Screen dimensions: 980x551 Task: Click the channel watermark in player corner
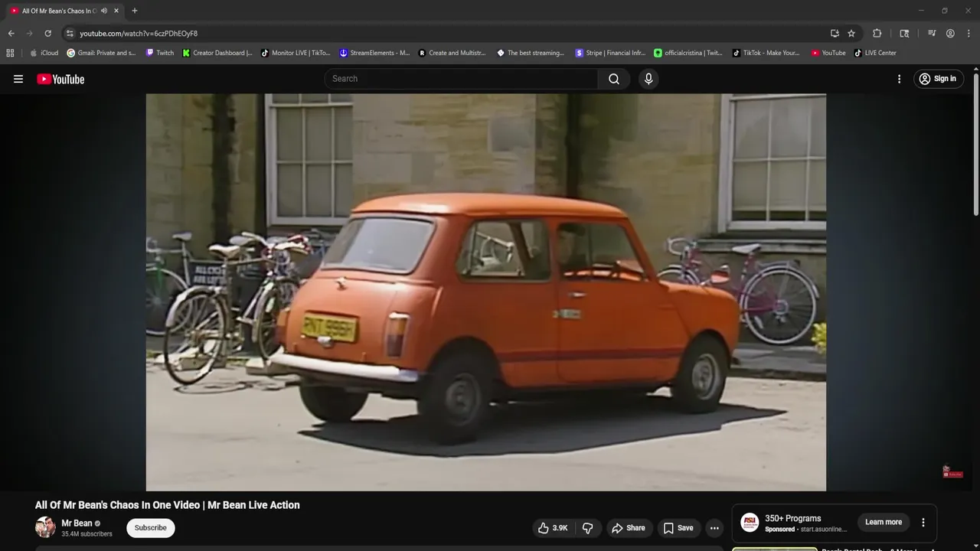click(952, 471)
